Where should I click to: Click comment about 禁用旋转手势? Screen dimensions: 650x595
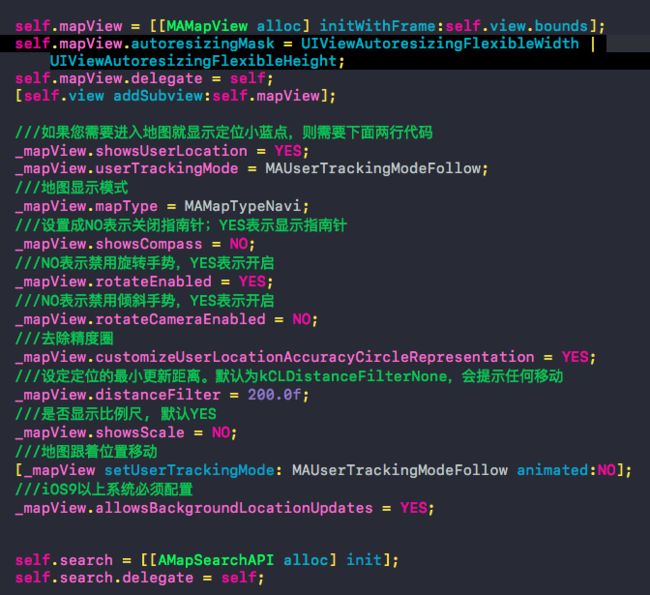[145, 263]
